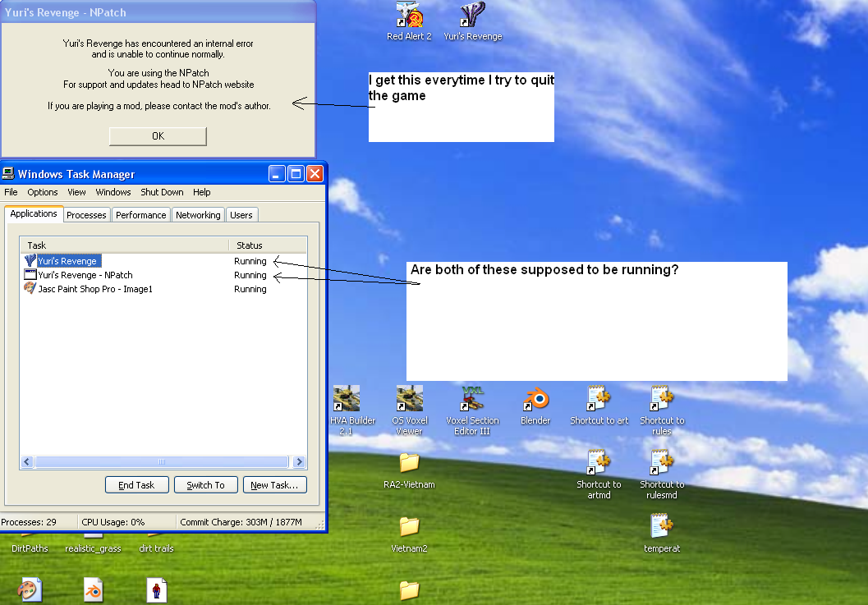Viewport: 868px width, 605px height.
Task: Switch to the Users tab
Action: (x=241, y=215)
